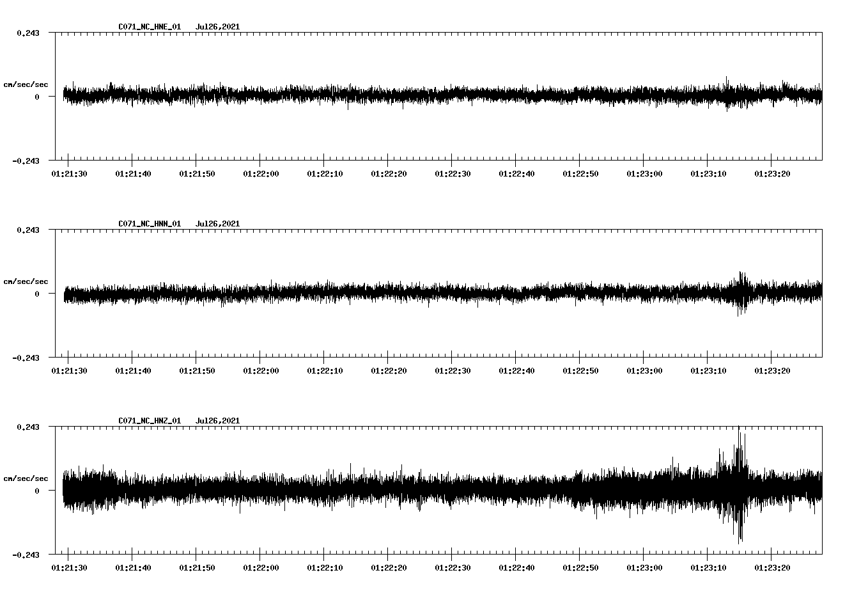Select the 01:23:10 tick label under the HNZ plot
The image size is (868, 591).
pos(708,567)
